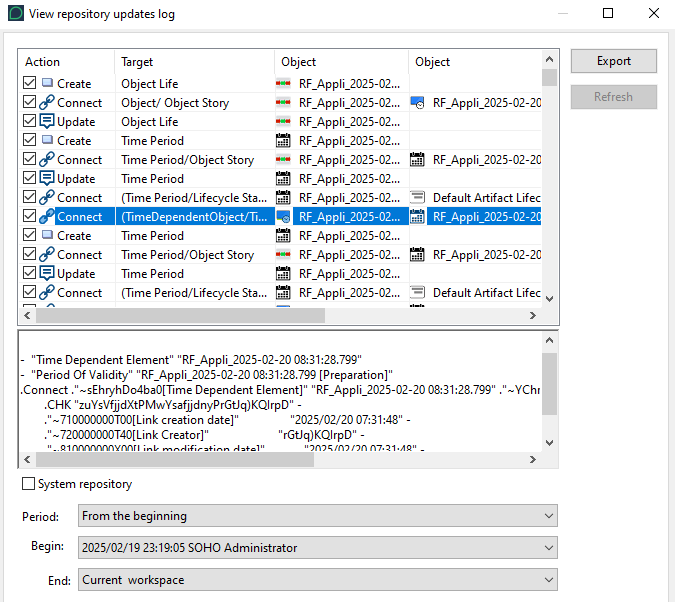This screenshot has width=675, height=602.
Task: Click the calendar icon beside the highlighted row's last object
Action: coord(418,217)
